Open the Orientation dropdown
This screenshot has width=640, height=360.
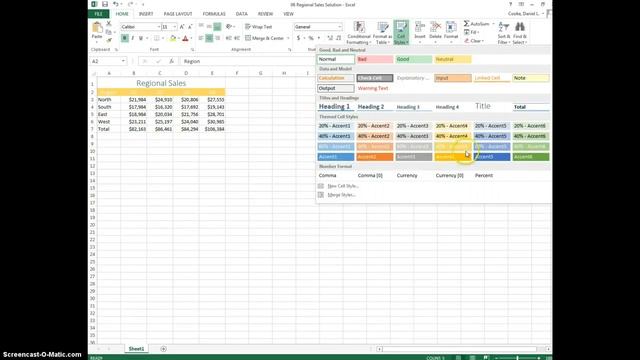pyautogui.click(x=230, y=27)
